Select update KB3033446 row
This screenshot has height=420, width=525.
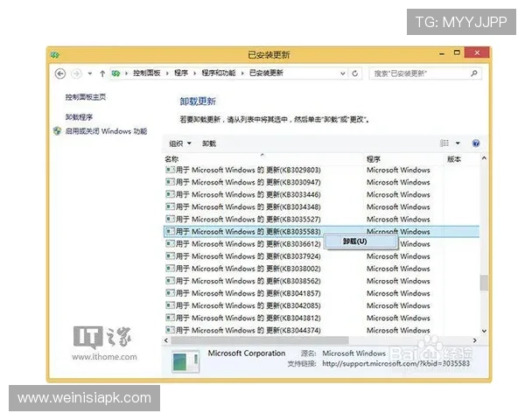click(321, 195)
